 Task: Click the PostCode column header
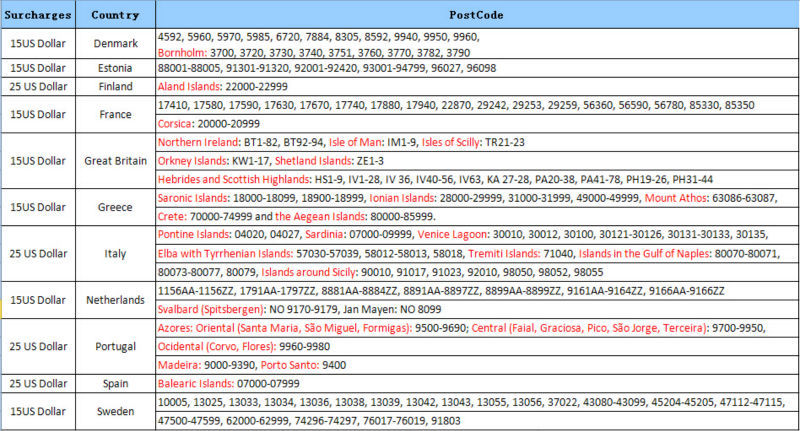tap(476, 15)
